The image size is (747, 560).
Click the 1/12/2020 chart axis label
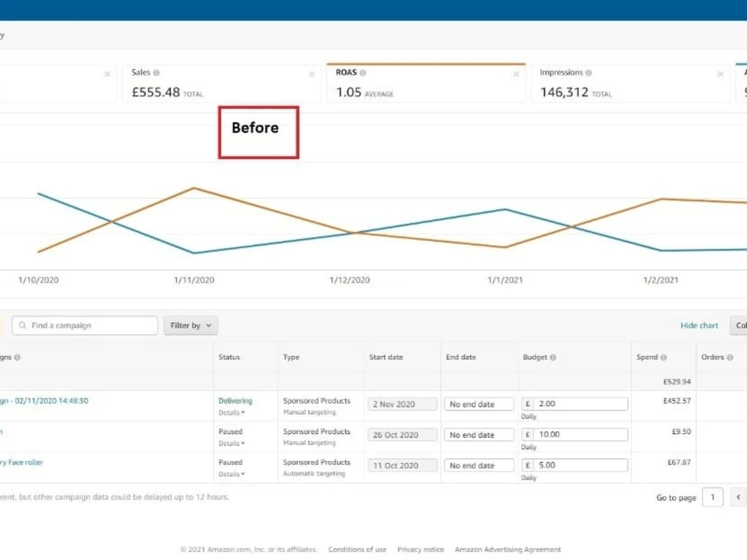pos(350,281)
